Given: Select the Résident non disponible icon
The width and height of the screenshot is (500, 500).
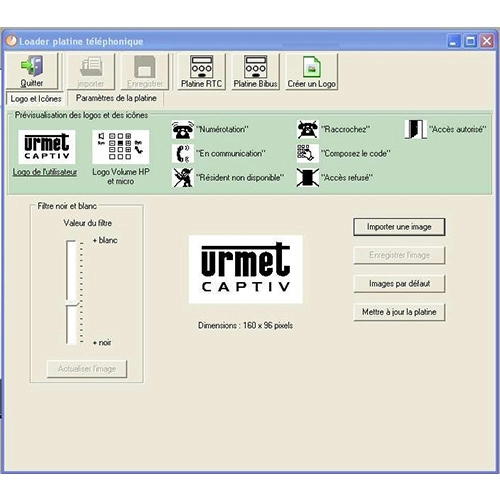Looking at the screenshot, I should click(183, 178).
